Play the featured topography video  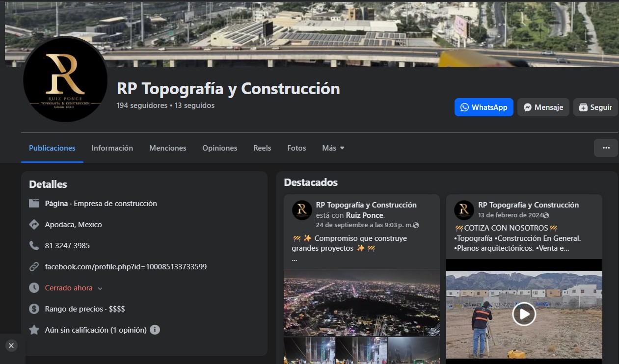[524, 314]
